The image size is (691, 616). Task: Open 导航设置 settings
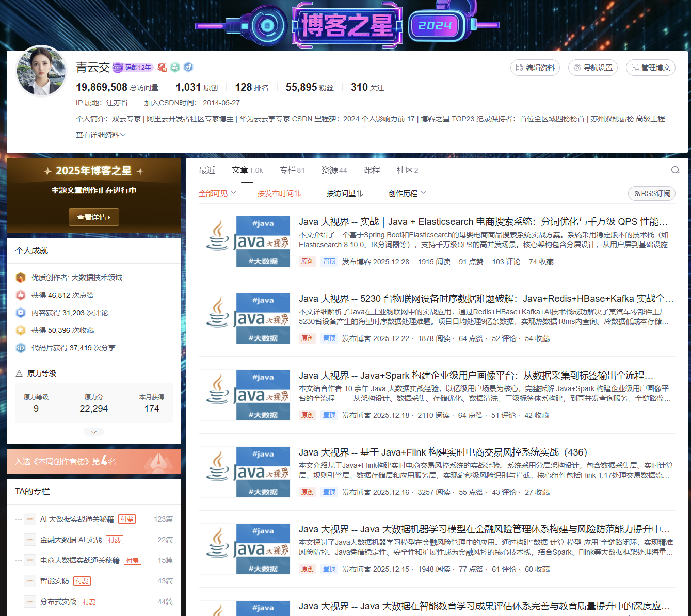point(593,68)
